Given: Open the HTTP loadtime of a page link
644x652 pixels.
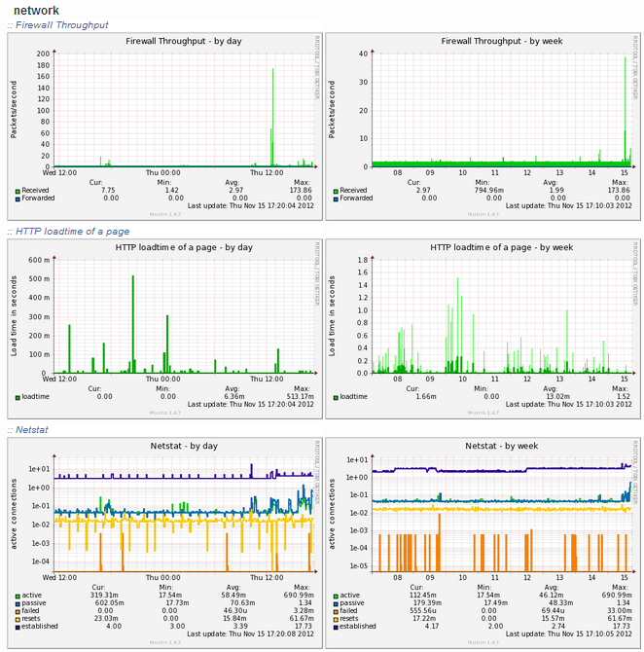Looking at the screenshot, I should (72, 232).
